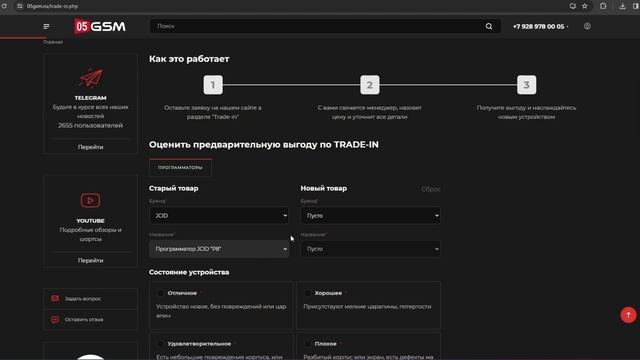Click the 05 GSM logo

click(x=100, y=27)
